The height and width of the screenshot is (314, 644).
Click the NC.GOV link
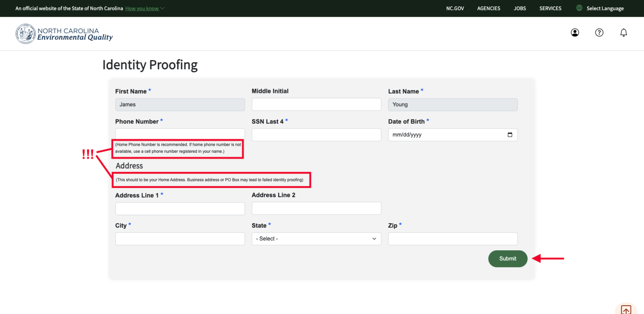[x=455, y=8]
